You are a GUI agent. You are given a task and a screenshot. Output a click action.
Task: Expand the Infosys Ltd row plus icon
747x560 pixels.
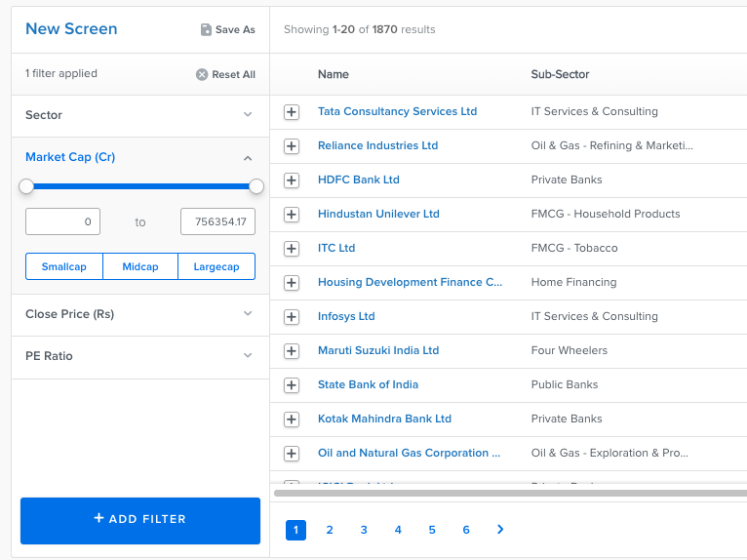pyautogui.click(x=292, y=317)
